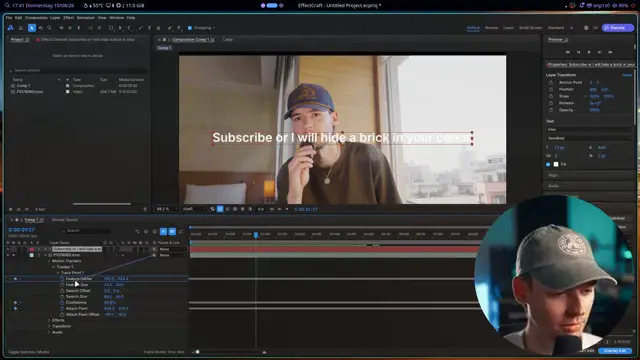This screenshot has width=640, height=360.
Task: Expand the Effects group in timeline
Action: [x=49, y=320]
